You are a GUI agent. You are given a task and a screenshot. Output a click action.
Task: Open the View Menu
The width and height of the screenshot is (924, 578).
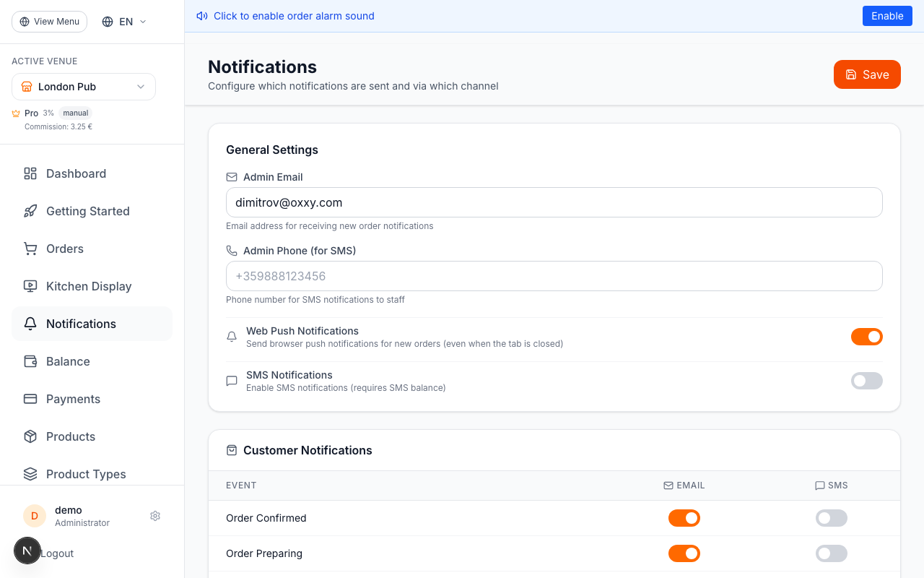click(x=49, y=21)
